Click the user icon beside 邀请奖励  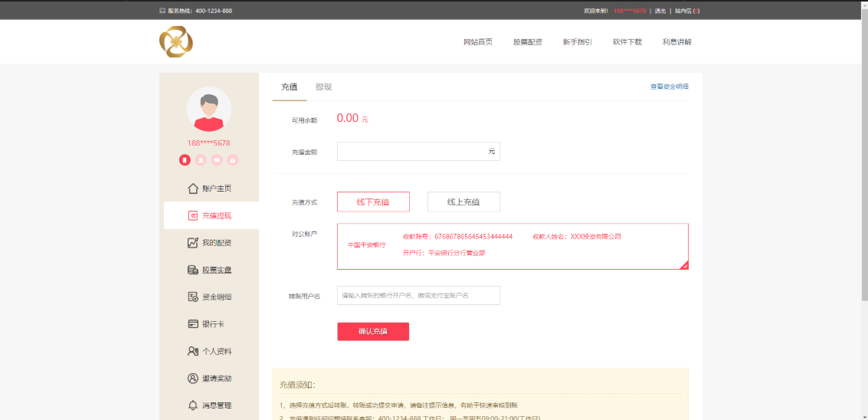(192, 379)
